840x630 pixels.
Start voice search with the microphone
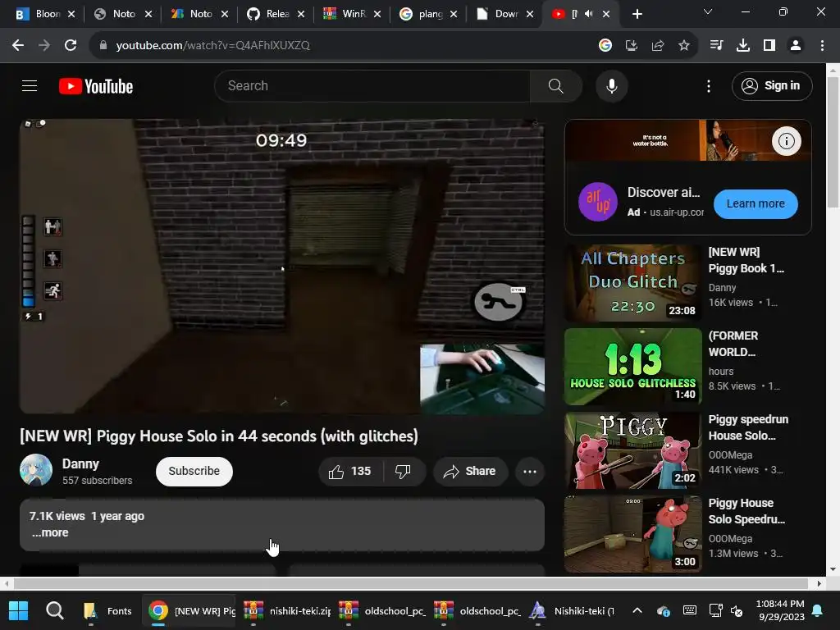tap(611, 85)
